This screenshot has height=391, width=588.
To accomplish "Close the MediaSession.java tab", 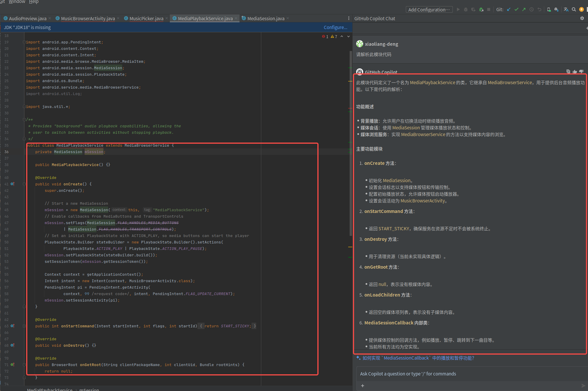I will click(x=288, y=18).
